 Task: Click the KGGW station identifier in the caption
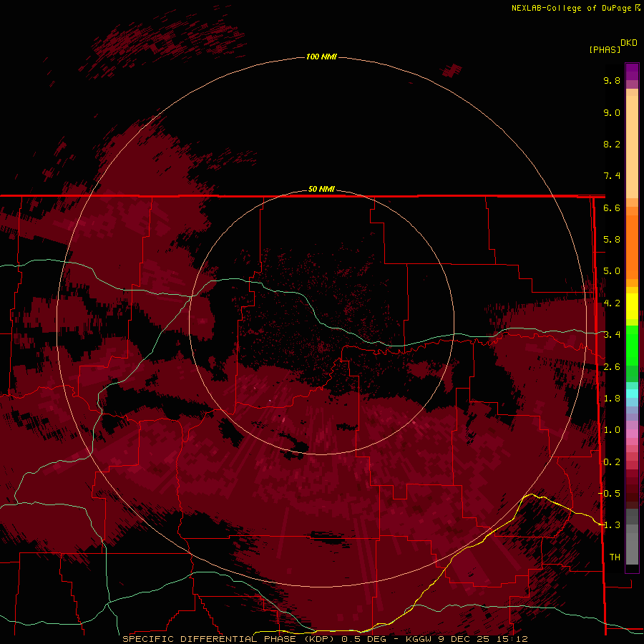[x=419, y=639]
